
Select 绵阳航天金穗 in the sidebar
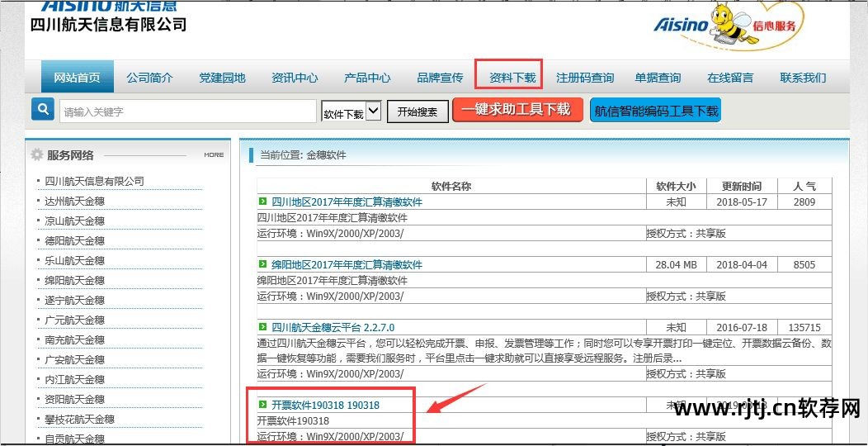pyautogui.click(x=75, y=280)
